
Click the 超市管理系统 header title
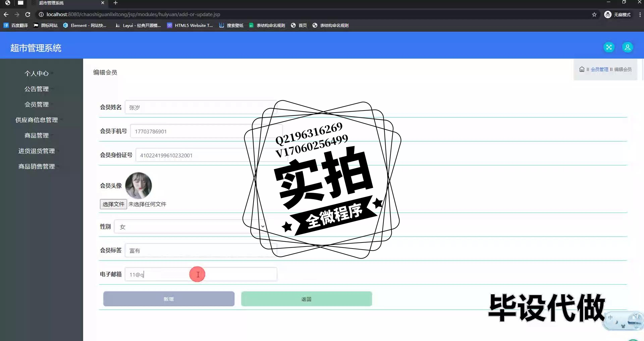point(36,48)
